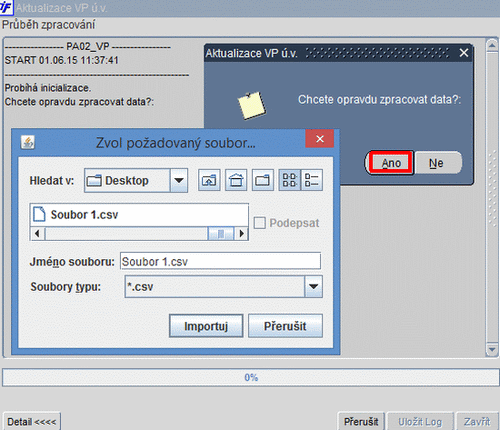Viewport: 500px width, 430px height.
Task: Click the file list right scroll arrow
Action: click(242, 233)
